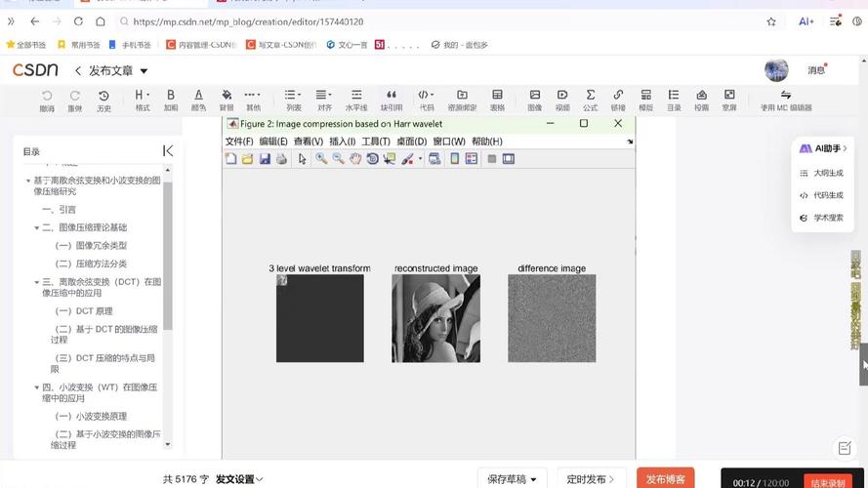This screenshot has width=868, height=488.
Task: Insert a block quote (块引用)
Action: [x=391, y=101]
